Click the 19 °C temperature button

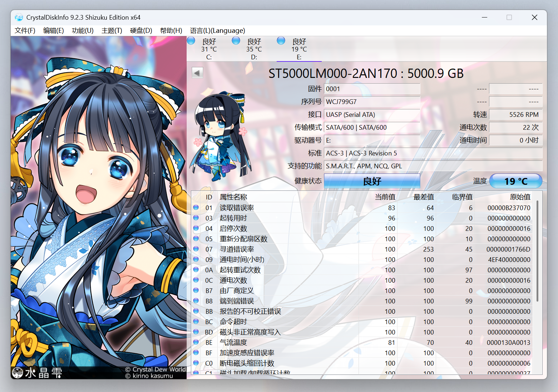[516, 181]
